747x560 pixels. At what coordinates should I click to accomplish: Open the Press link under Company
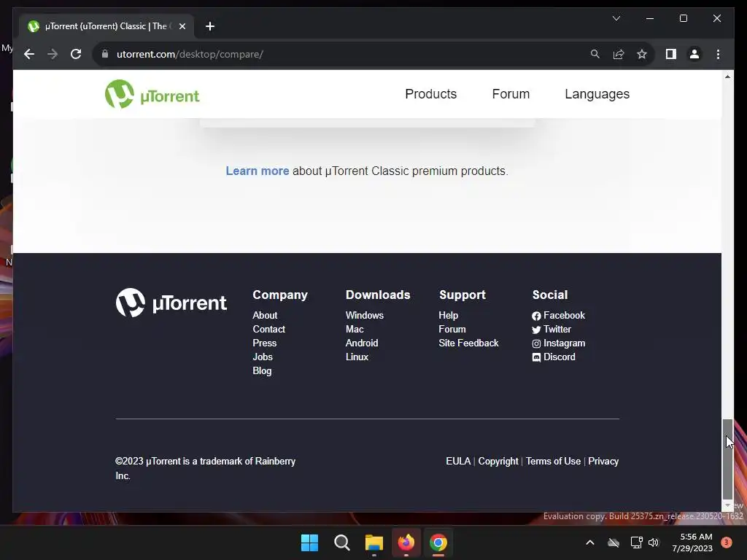264,343
